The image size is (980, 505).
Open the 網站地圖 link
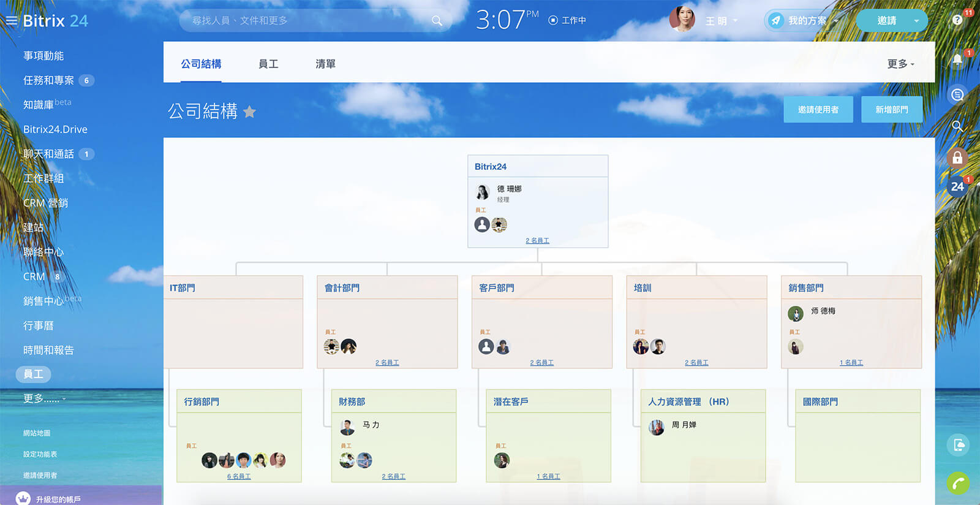click(x=37, y=433)
